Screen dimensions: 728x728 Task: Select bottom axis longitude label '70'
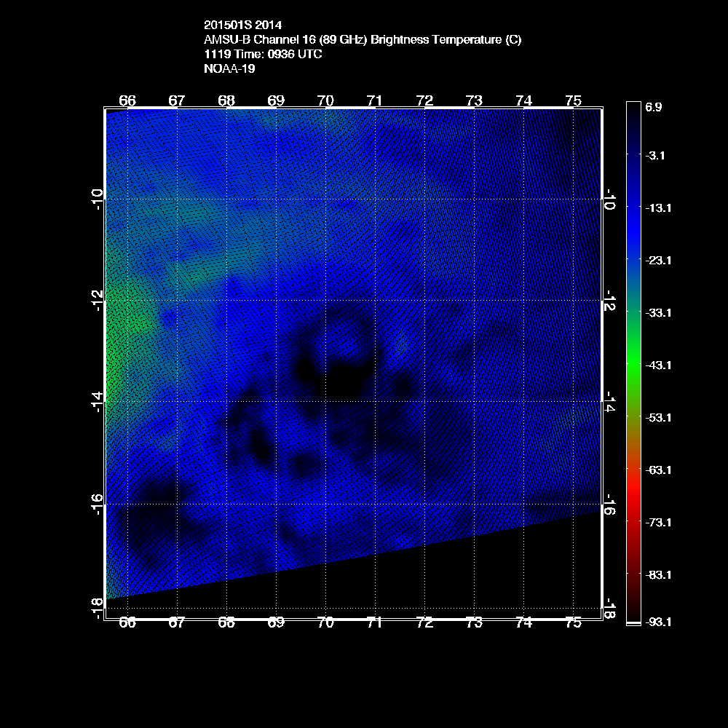[325, 622]
